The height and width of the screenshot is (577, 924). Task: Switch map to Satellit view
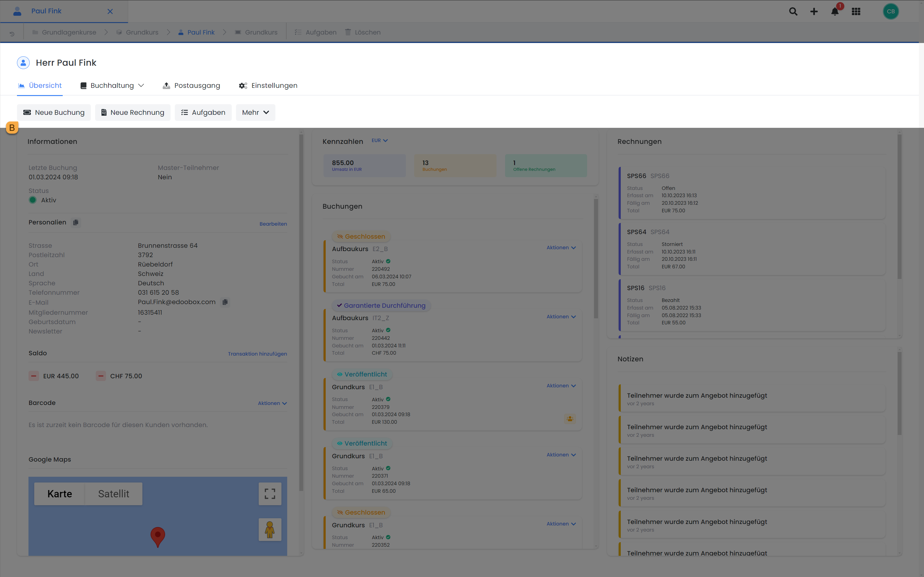pos(113,494)
